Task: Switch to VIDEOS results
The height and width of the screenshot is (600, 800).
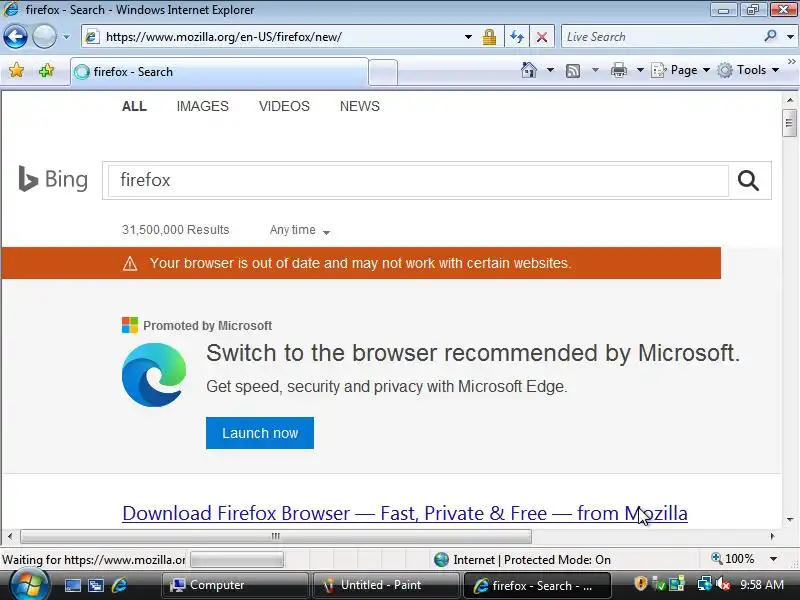Action: [x=284, y=106]
